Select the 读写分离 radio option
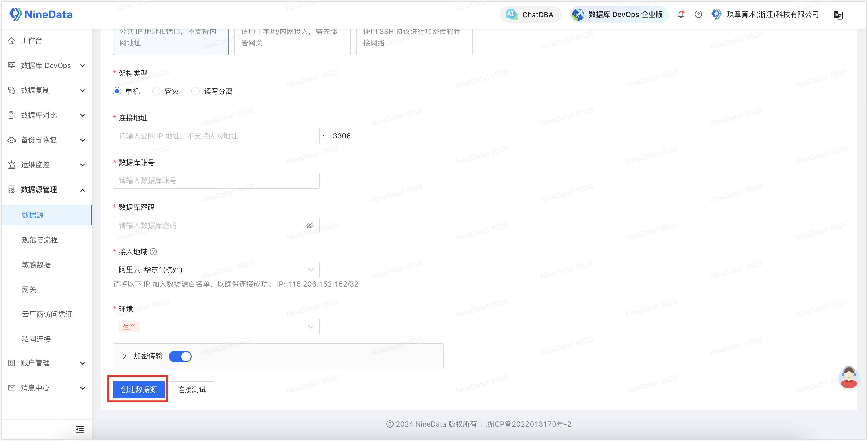The image size is (868, 441). point(195,91)
